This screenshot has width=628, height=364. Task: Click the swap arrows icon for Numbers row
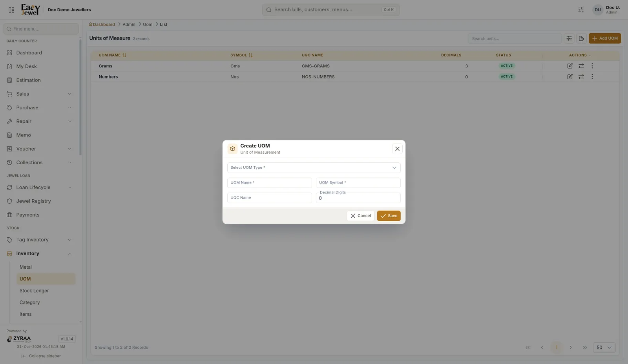[x=581, y=77]
